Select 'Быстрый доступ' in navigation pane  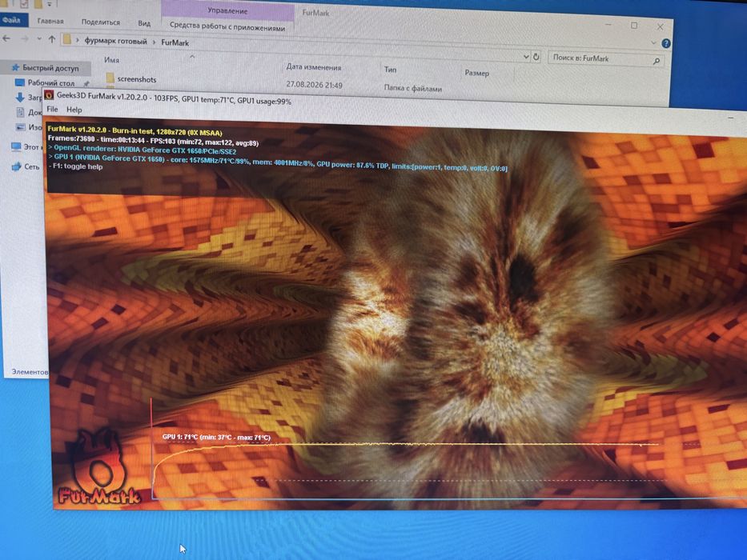50,68
